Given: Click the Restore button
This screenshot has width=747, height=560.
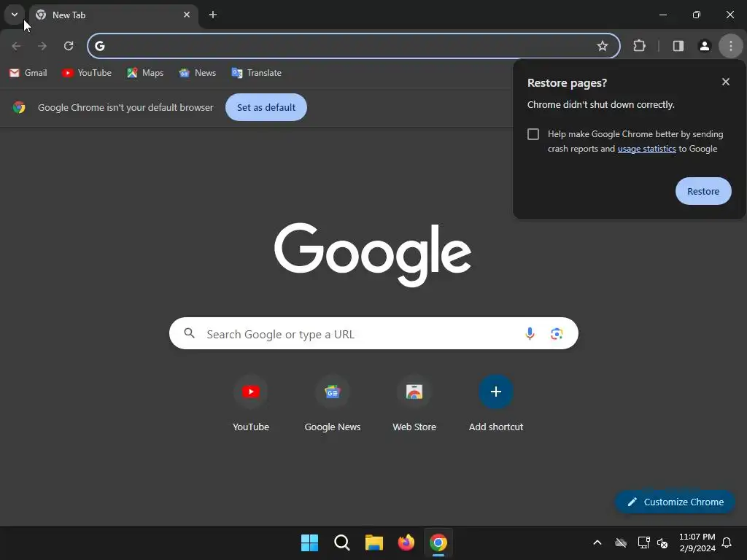Looking at the screenshot, I should [703, 191].
